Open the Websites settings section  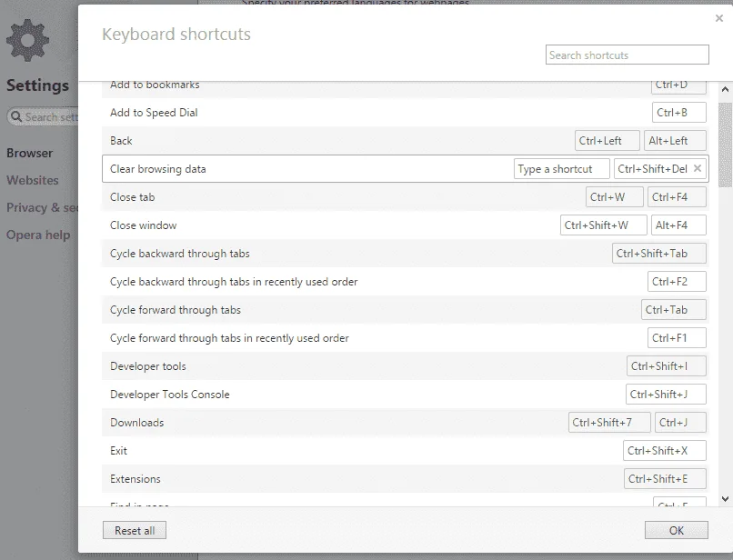32,180
